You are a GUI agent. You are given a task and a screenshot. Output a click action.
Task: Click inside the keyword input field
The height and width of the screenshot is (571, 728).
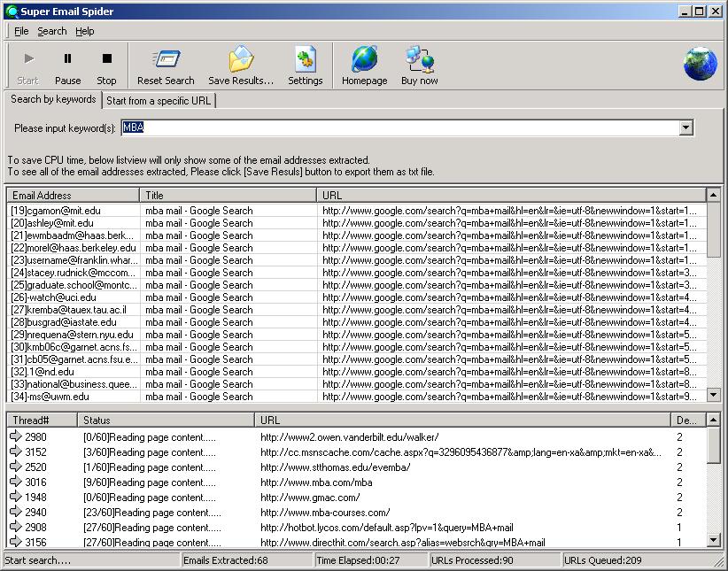pyautogui.click(x=399, y=128)
